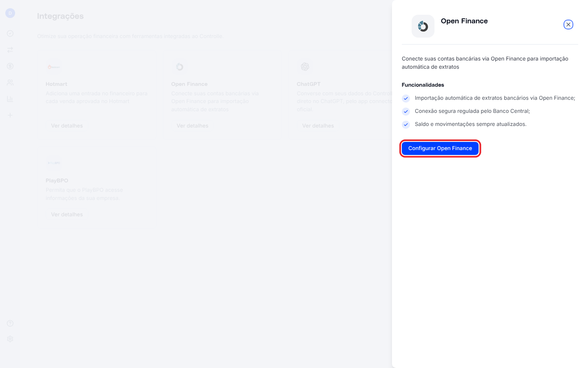Viewport: 588px width, 368px height.
Task: Click the ChatGPT logo icon
Action: [x=305, y=67]
